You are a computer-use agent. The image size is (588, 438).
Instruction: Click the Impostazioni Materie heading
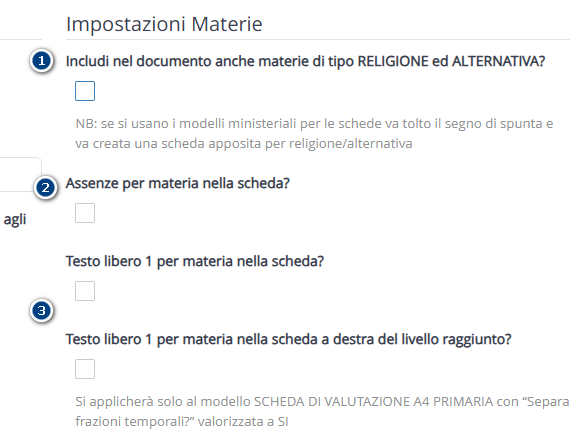coord(164,24)
